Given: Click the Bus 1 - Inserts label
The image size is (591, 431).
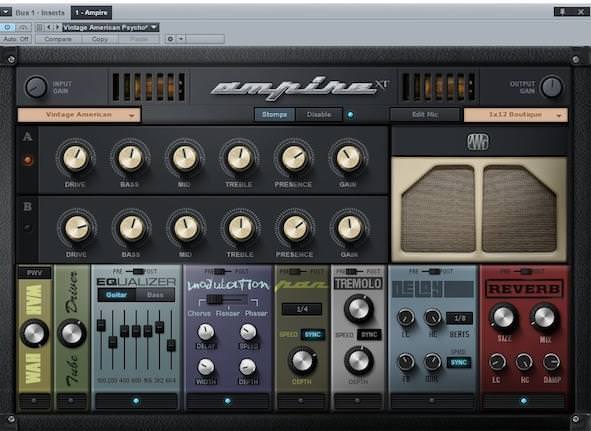Looking at the screenshot, I should 40,12.
